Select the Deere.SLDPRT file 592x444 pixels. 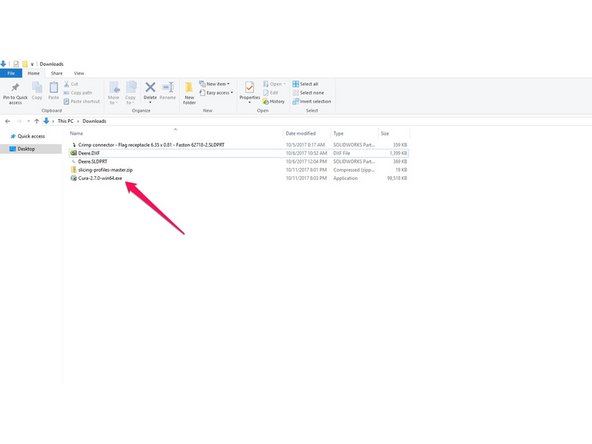tap(239, 162)
